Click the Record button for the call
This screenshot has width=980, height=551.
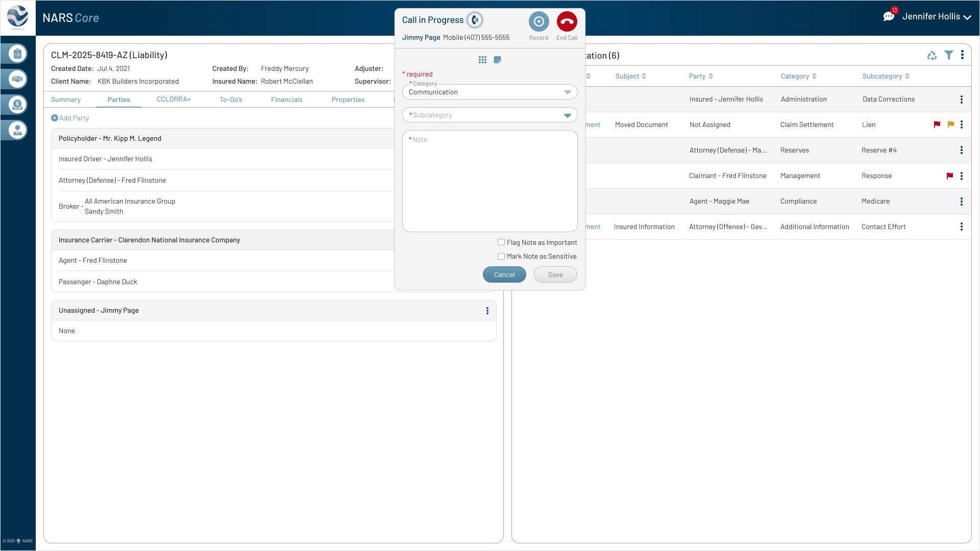(x=538, y=22)
